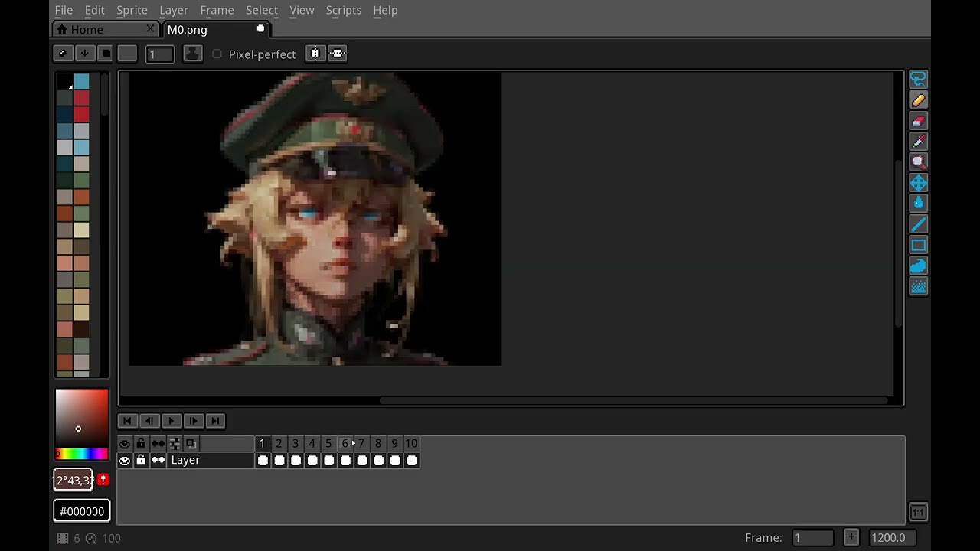
Task: Select the Line tool
Action: (x=918, y=224)
